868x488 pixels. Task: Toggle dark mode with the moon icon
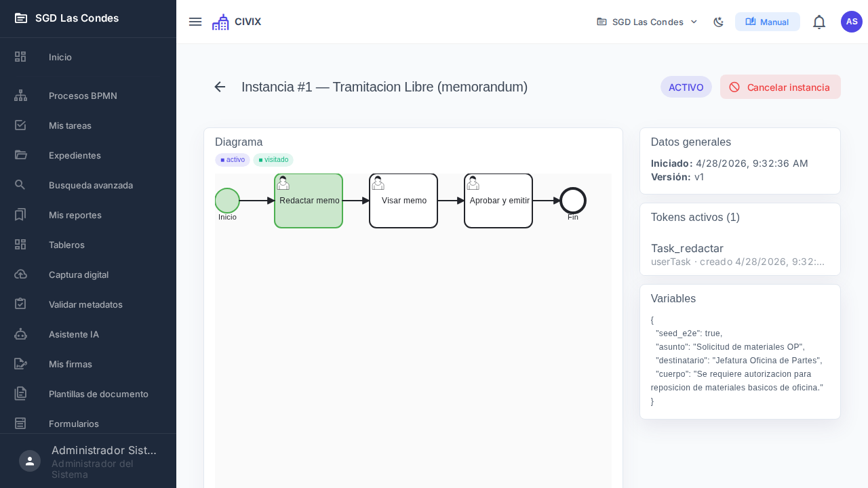tap(719, 22)
